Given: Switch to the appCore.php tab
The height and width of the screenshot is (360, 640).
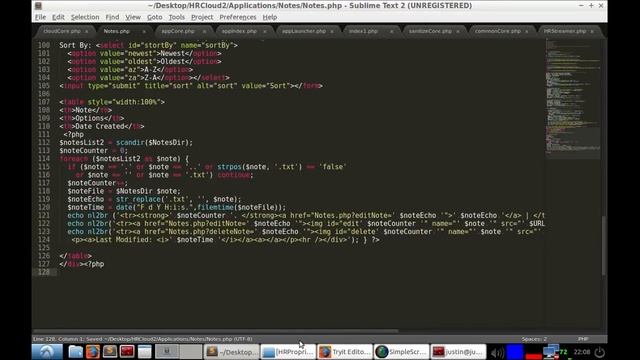Looking at the screenshot, I should [178, 31].
